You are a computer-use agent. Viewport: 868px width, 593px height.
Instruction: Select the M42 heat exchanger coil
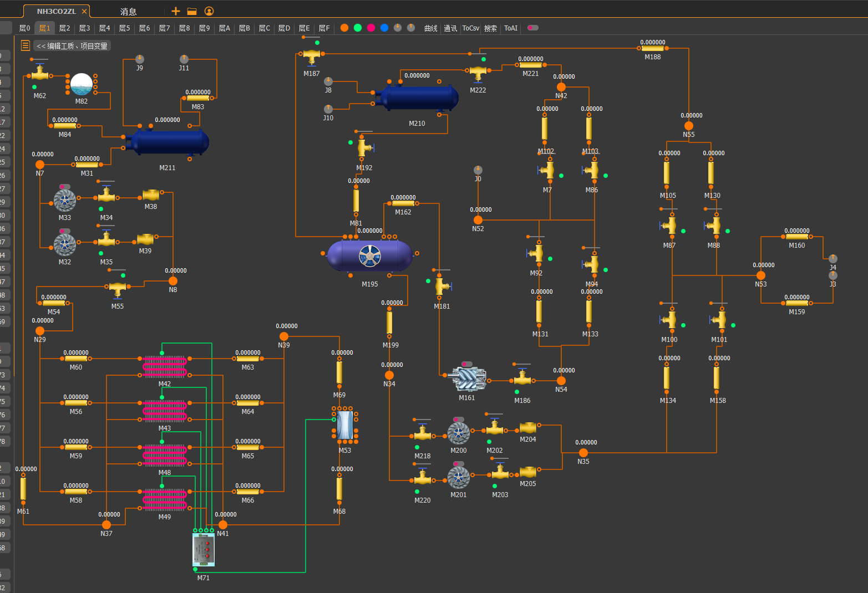click(165, 367)
